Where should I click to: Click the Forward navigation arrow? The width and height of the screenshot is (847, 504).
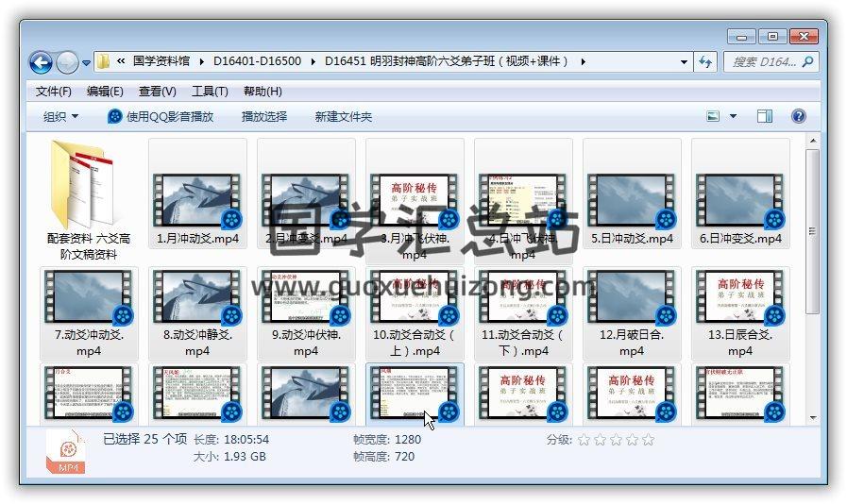pyautogui.click(x=68, y=62)
